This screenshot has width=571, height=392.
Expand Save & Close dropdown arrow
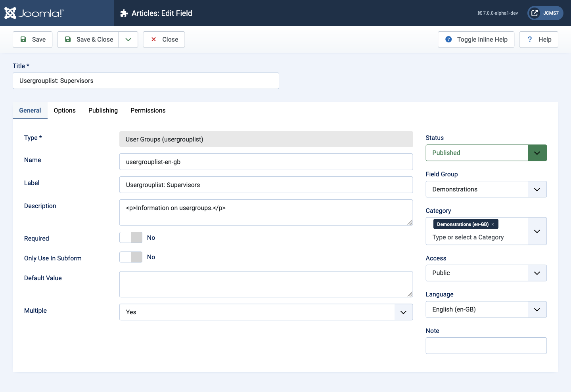pos(128,39)
